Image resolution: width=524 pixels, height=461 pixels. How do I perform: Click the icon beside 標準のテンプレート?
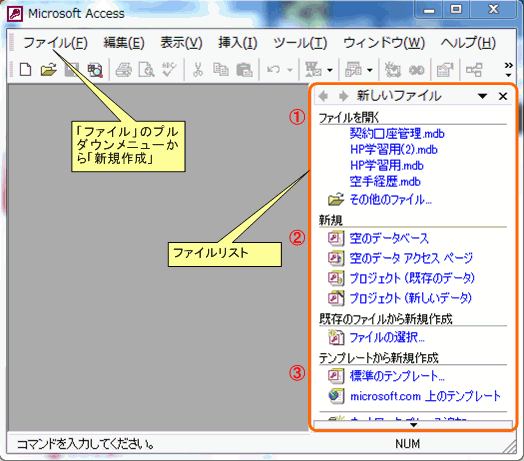[x=336, y=376]
